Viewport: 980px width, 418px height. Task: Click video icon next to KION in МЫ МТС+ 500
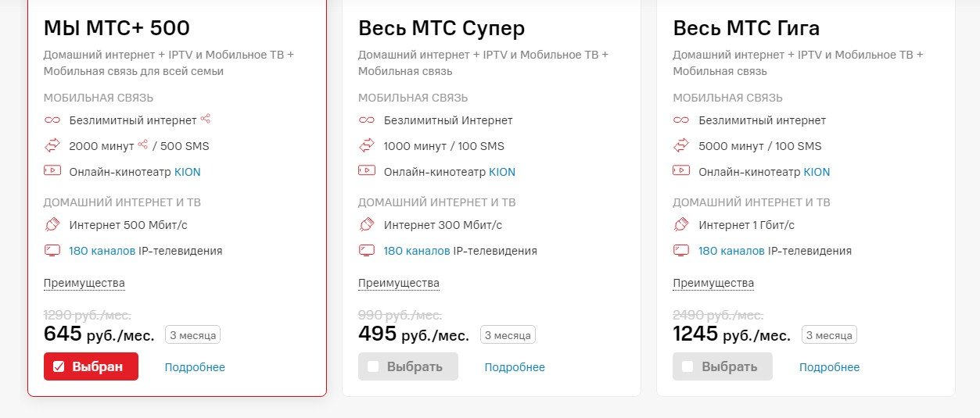point(52,171)
